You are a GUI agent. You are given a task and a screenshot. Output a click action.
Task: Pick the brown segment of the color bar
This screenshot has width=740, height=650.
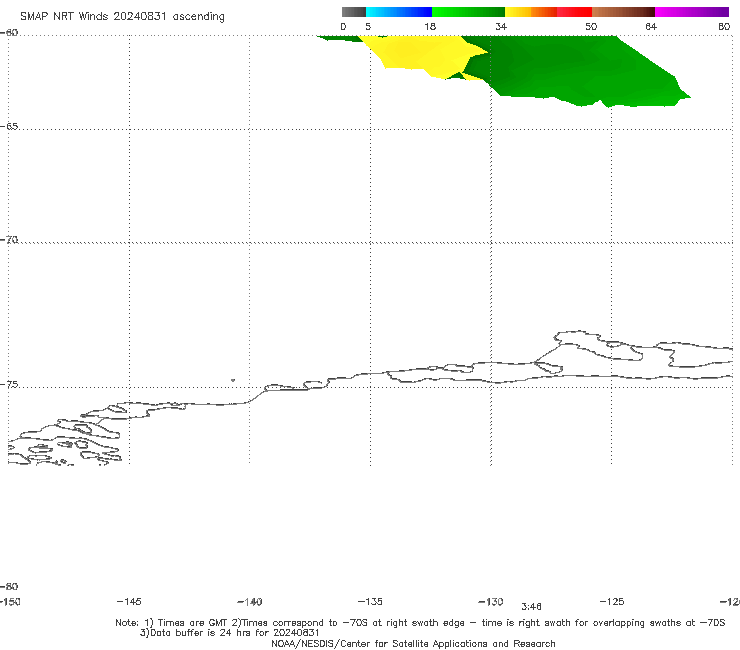[623, 12]
